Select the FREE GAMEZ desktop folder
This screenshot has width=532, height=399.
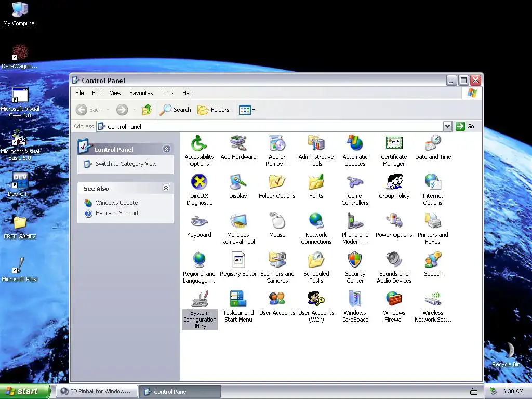20,228
